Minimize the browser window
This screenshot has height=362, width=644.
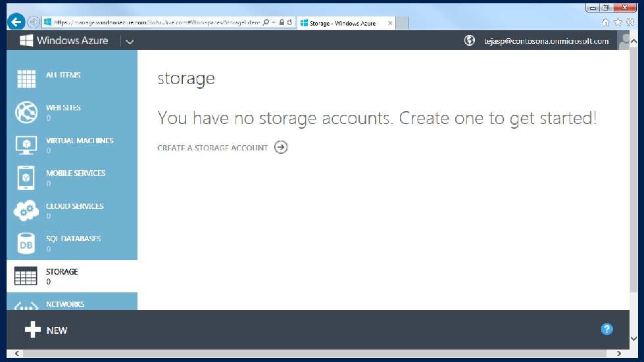(x=593, y=8)
